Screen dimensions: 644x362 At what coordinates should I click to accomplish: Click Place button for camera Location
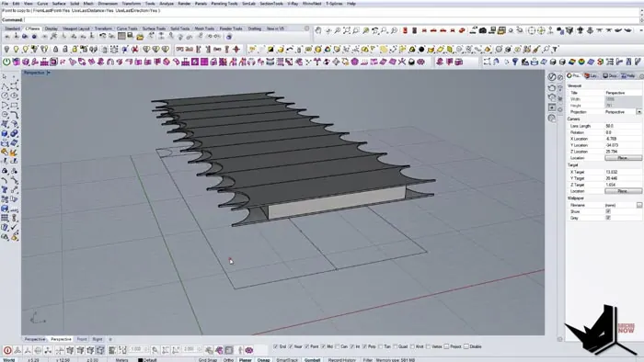[x=623, y=158]
